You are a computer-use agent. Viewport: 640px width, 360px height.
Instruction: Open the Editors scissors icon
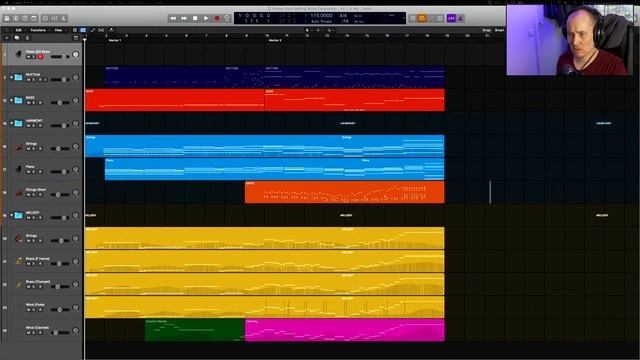point(63,18)
